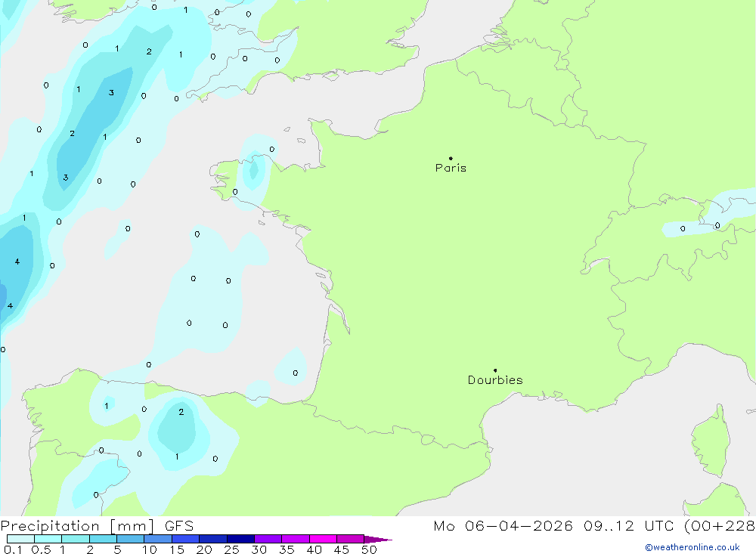Click the legend scale value 30
This screenshot has height=554, width=756.
(x=259, y=549)
